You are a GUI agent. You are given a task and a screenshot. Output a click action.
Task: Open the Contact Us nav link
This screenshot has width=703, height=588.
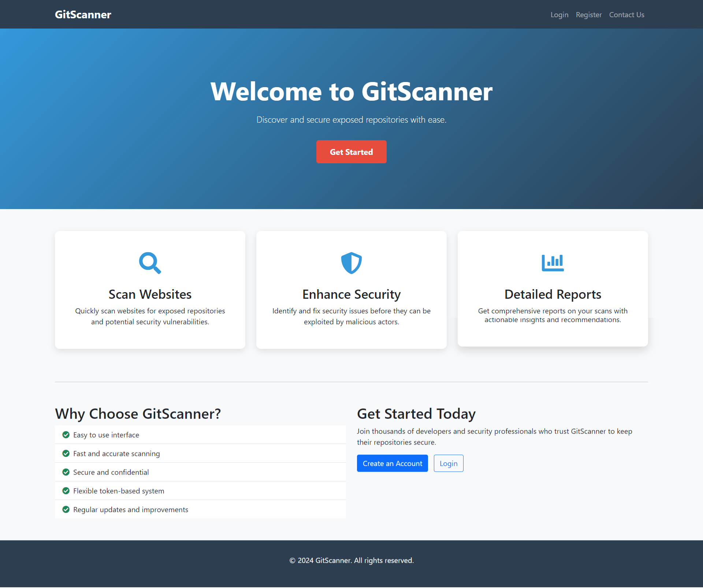click(627, 15)
